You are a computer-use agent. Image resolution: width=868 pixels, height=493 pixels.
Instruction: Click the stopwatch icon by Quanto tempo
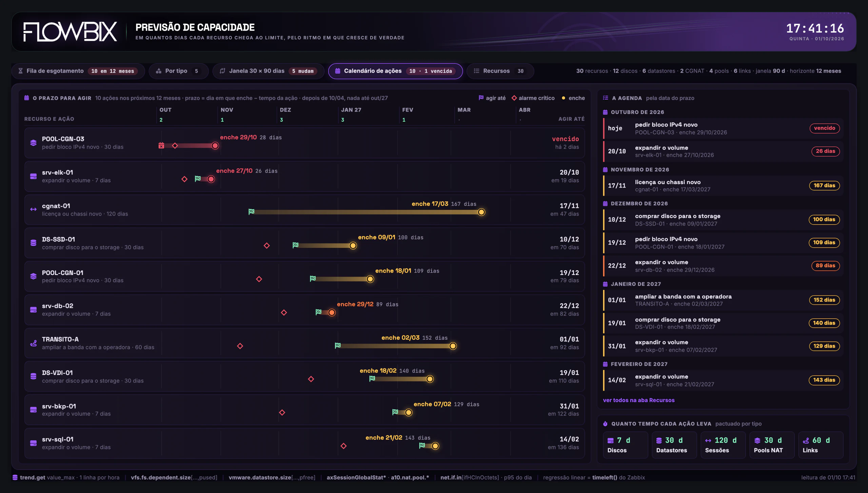coord(605,423)
